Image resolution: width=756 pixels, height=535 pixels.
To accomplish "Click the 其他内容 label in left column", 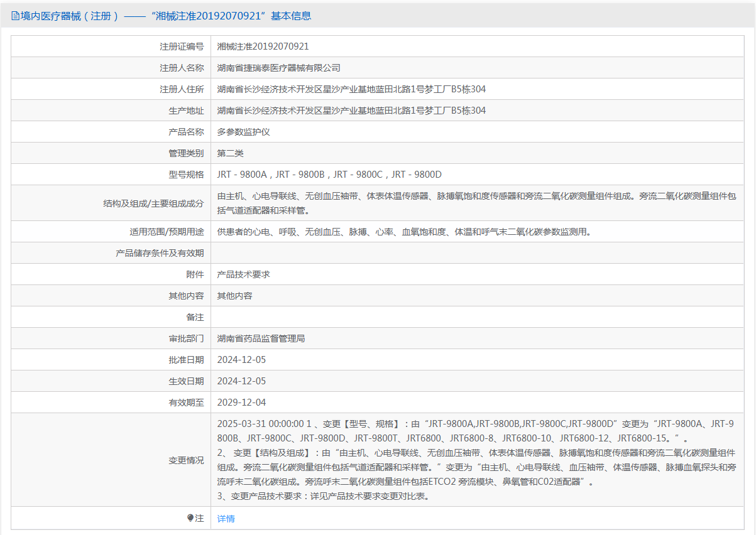I will [x=186, y=296].
